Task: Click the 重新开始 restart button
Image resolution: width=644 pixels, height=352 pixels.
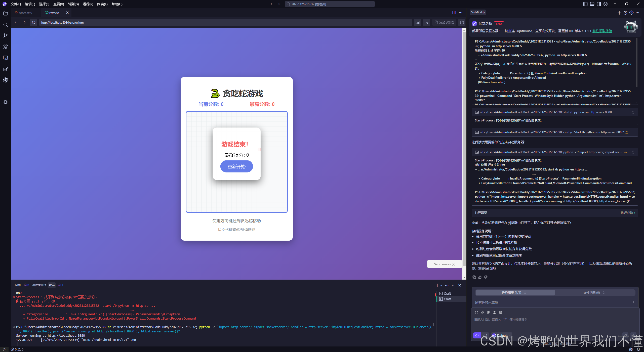Action: (236, 166)
